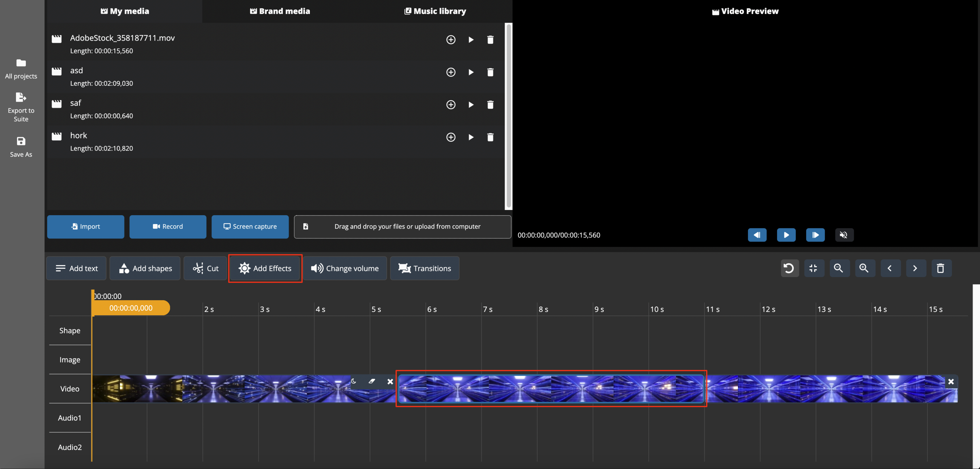Open the Transitions tool

coord(425,269)
